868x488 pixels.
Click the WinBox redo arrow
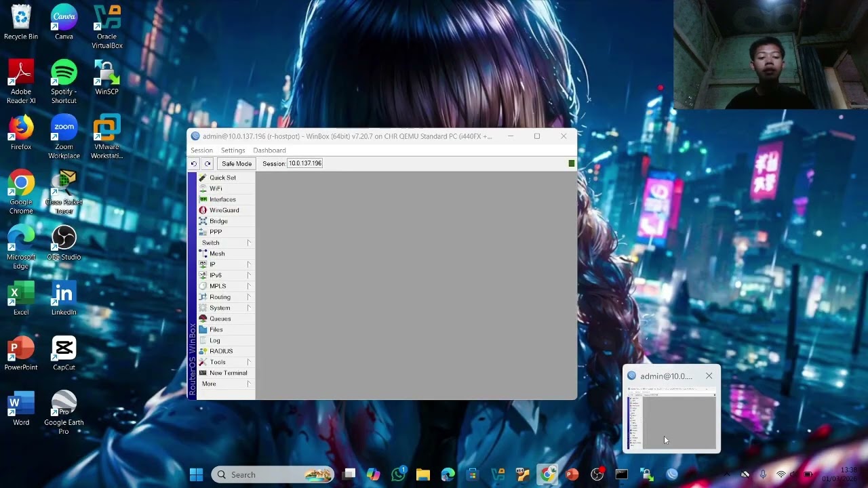208,163
